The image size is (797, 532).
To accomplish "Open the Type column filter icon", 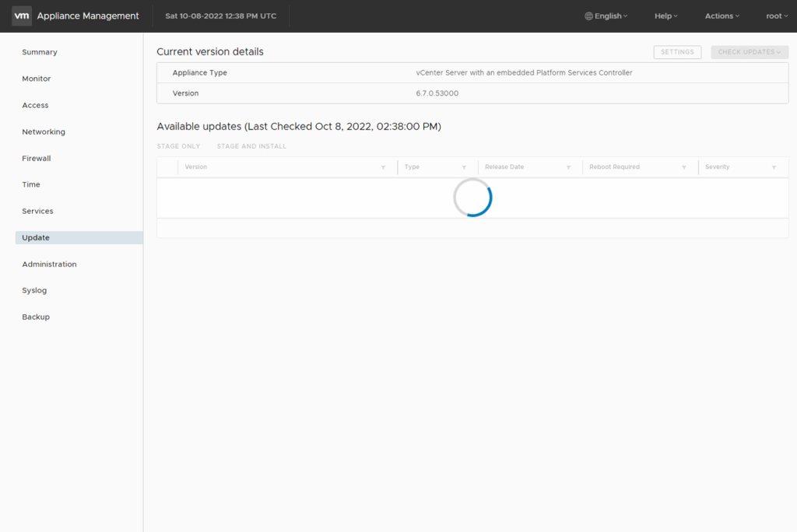I will tap(464, 167).
